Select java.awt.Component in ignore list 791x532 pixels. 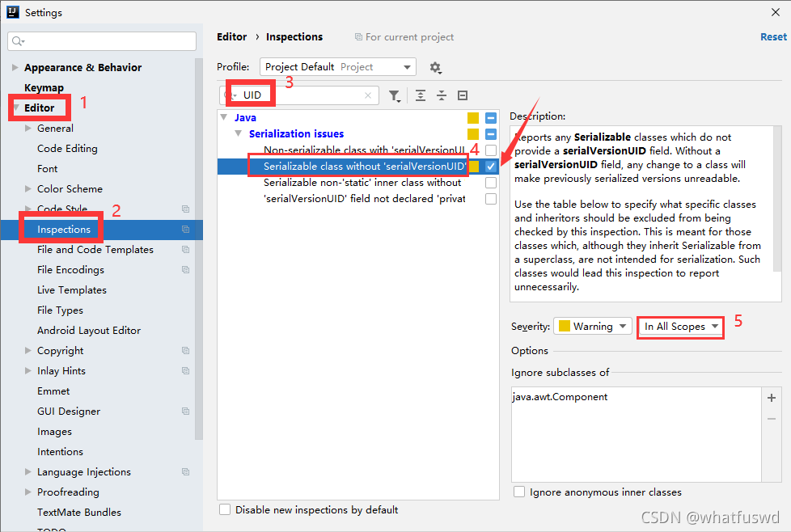[x=560, y=397]
